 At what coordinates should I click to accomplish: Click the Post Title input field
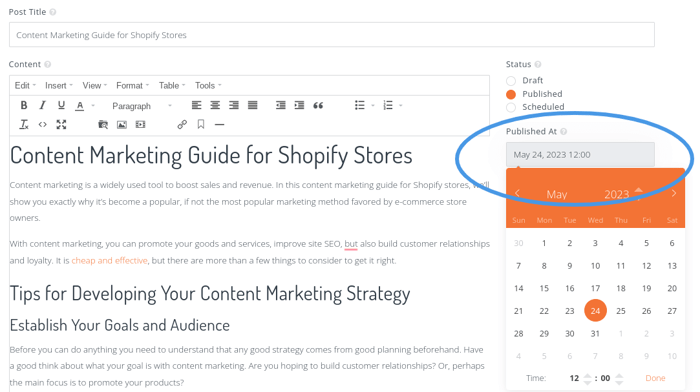[332, 35]
